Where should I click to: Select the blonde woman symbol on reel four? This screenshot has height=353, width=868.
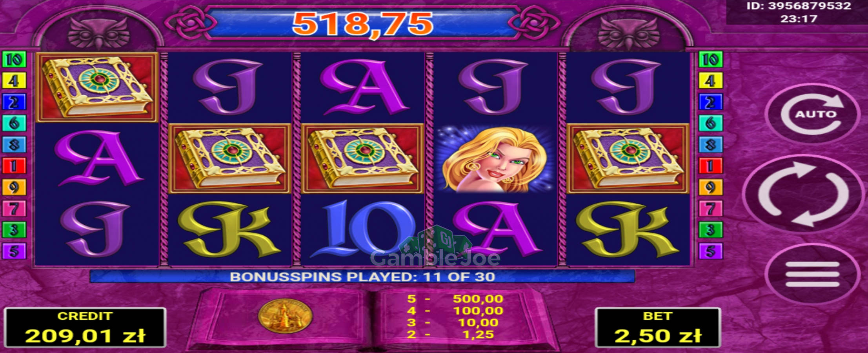494,159
